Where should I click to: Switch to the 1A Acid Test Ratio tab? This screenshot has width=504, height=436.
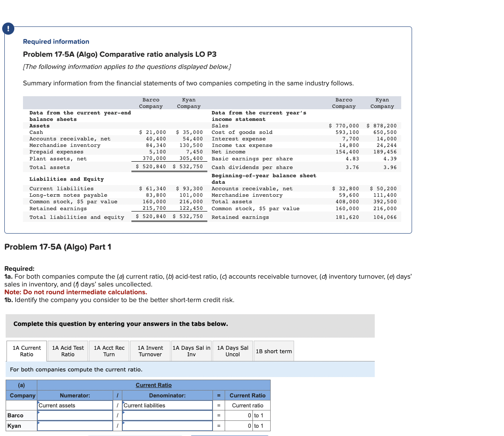click(68, 351)
